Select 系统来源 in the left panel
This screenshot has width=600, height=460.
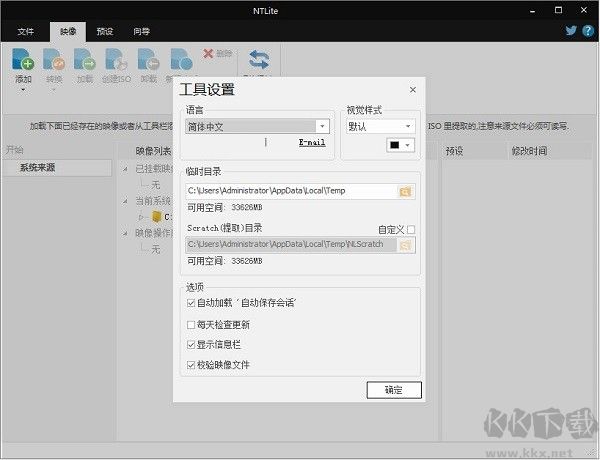pyautogui.click(x=57, y=168)
